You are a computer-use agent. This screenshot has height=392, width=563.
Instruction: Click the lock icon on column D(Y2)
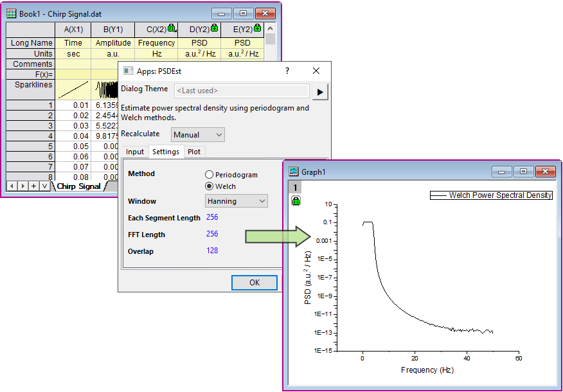pyautogui.click(x=215, y=30)
